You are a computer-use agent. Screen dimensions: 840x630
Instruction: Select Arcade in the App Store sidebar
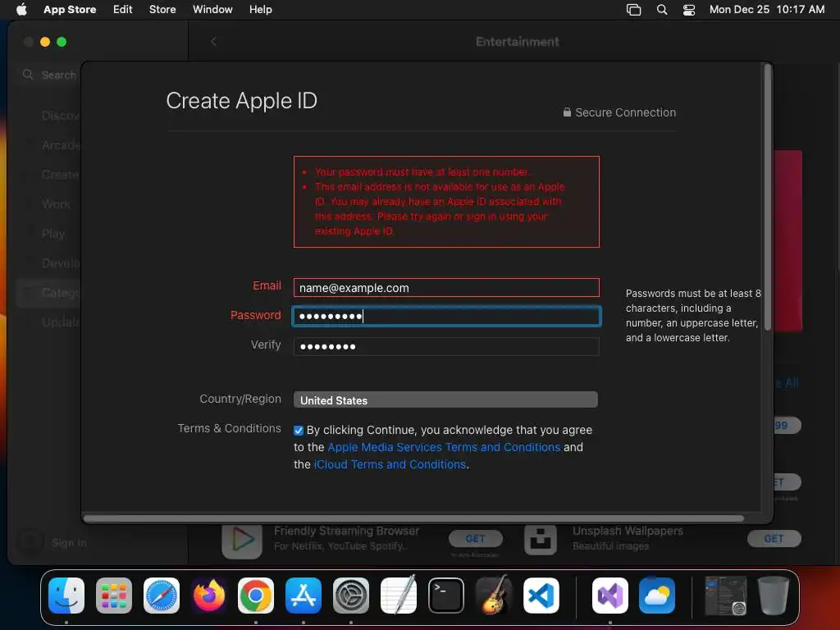click(61, 145)
